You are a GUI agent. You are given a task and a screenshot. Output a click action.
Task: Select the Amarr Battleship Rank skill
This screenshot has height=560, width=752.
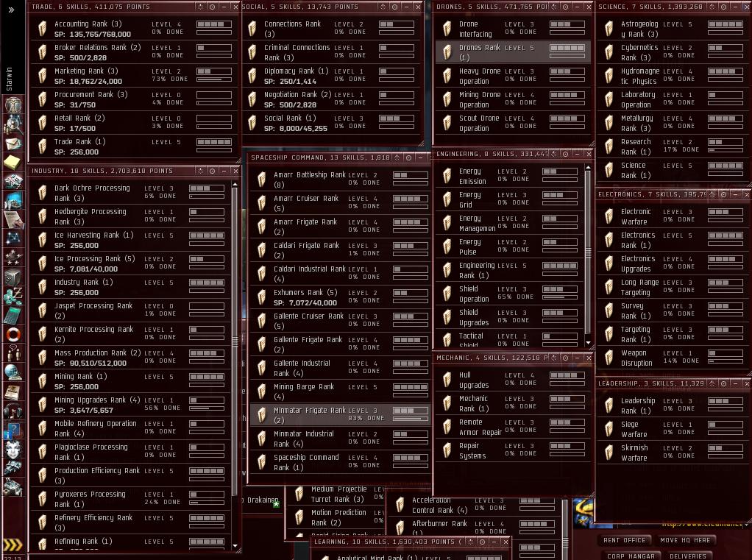(340, 180)
